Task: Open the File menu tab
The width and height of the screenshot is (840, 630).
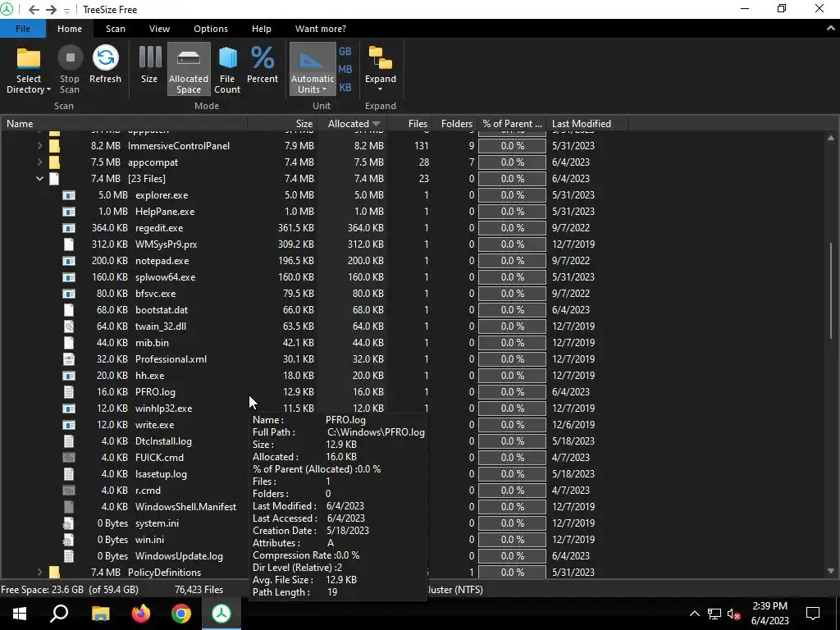Action: click(x=22, y=29)
